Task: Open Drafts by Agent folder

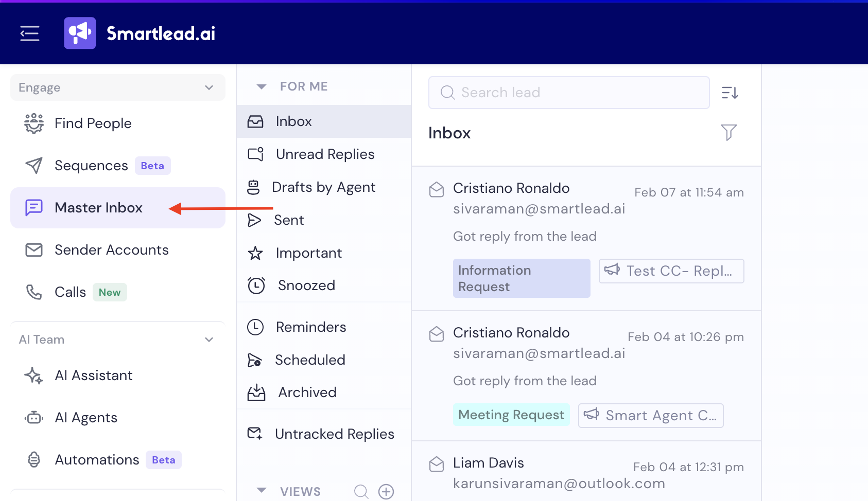Action: pyautogui.click(x=324, y=187)
